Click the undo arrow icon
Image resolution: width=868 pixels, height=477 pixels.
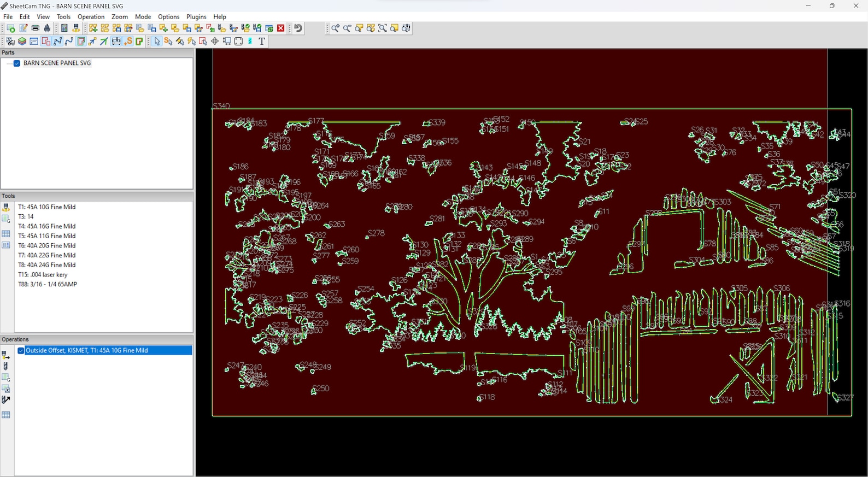pos(298,28)
